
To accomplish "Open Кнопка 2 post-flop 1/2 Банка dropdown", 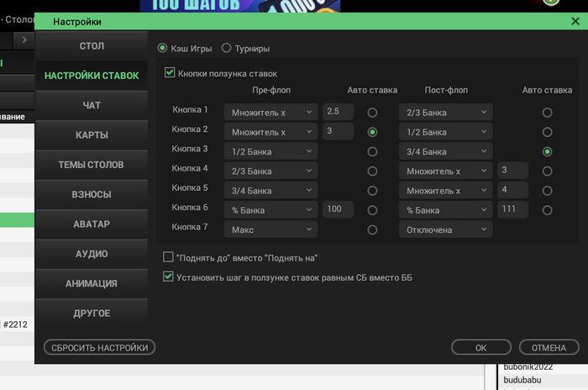I will [x=445, y=132].
